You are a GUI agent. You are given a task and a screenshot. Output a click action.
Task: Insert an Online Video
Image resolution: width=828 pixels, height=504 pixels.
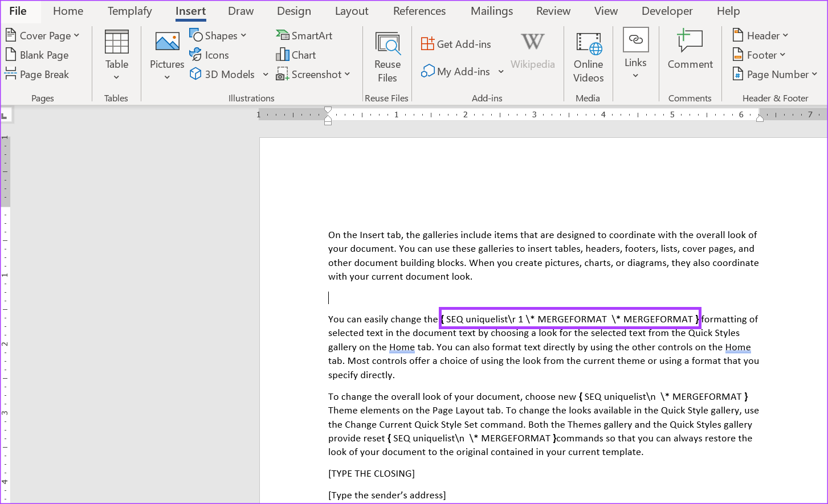(x=588, y=54)
